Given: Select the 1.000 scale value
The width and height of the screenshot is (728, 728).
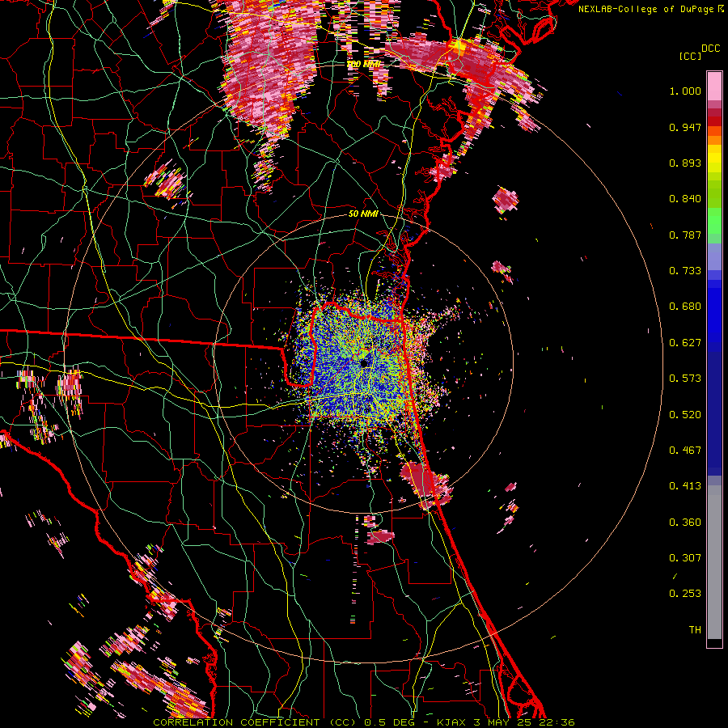Looking at the screenshot, I should [685, 91].
